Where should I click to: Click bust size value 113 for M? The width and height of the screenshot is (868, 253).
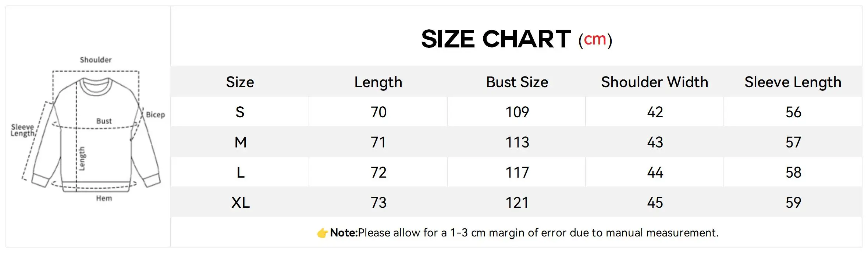(517, 142)
